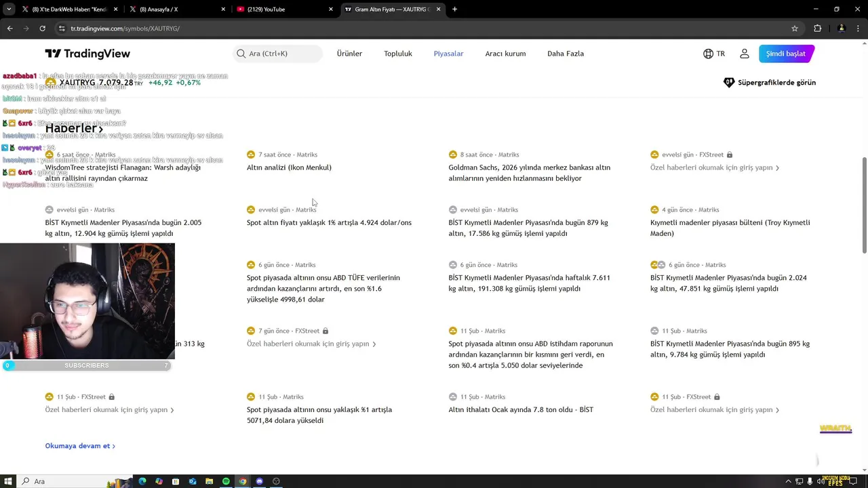Open the Daha Fazla menu

point(566,54)
